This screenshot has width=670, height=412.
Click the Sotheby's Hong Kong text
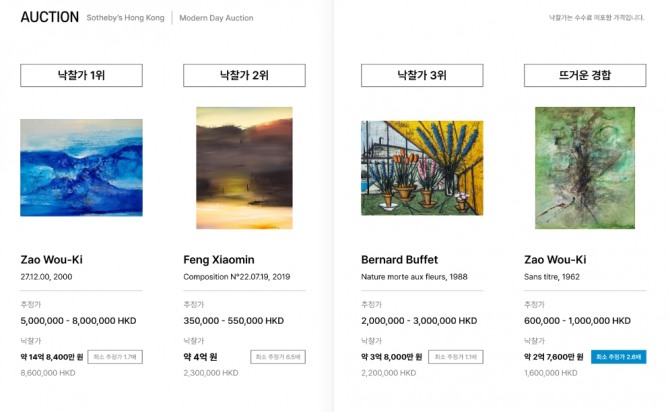point(125,18)
